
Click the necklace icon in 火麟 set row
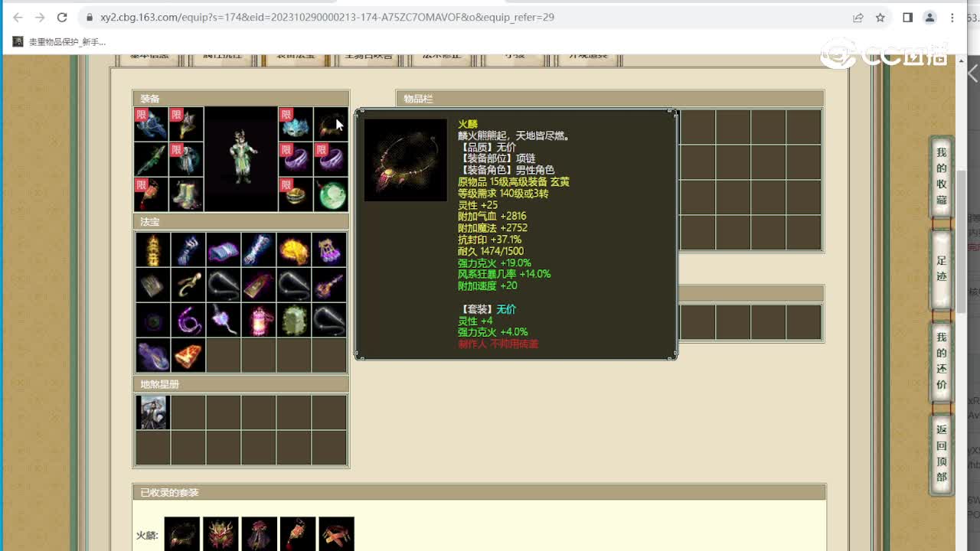point(182,534)
